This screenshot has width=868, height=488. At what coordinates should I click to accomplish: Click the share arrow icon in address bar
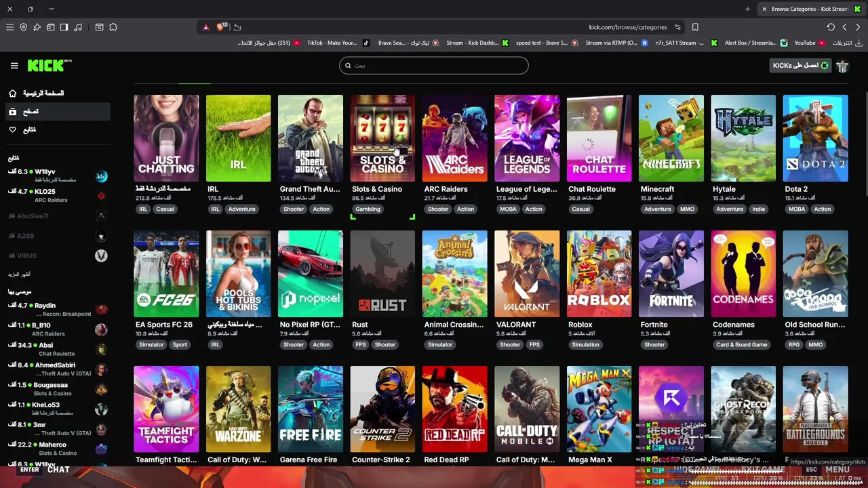[237, 27]
